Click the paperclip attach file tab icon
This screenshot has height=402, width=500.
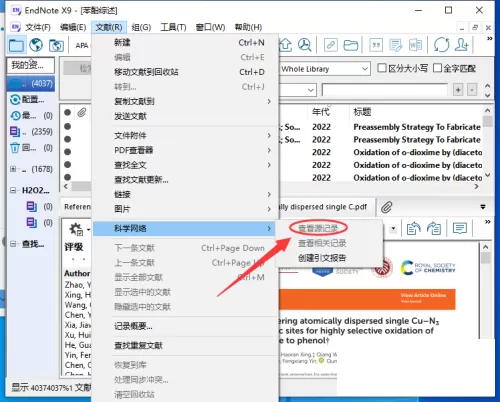tap(387, 207)
